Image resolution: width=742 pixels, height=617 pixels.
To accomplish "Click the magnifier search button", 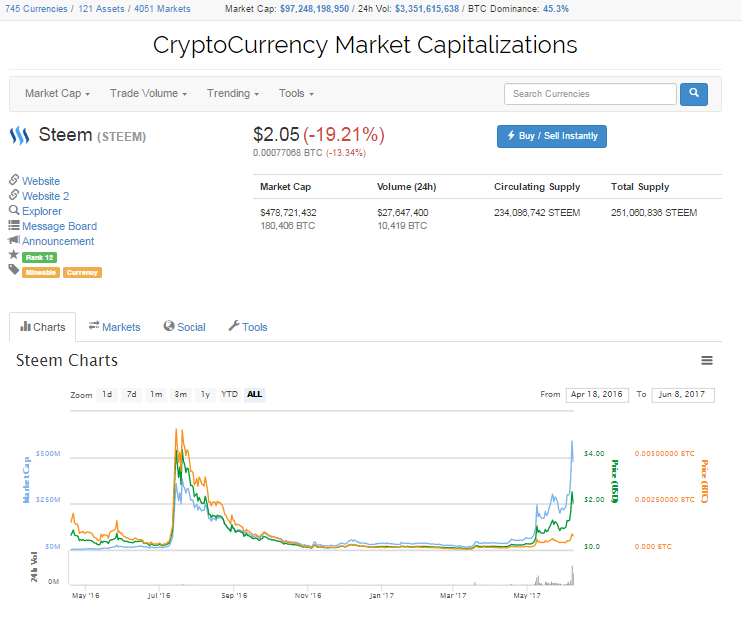I will (694, 94).
